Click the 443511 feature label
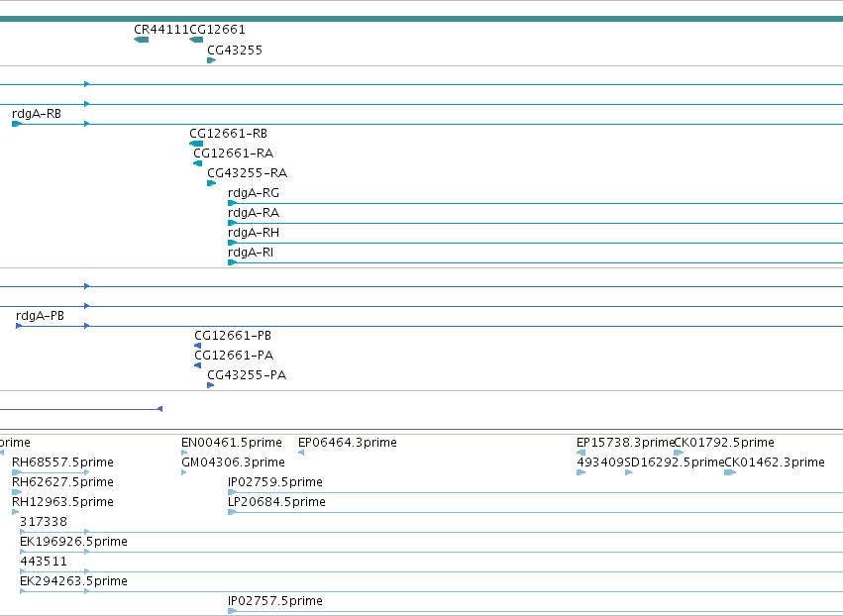The image size is (843, 616). (x=44, y=563)
